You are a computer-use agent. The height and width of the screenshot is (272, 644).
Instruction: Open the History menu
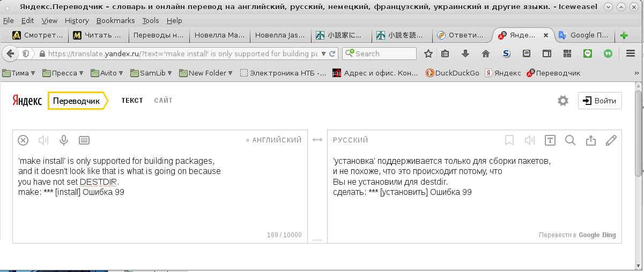click(x=77, y=20)
